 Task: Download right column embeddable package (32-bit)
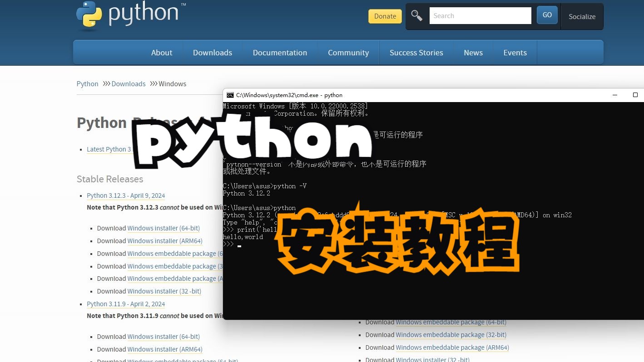pyautogui.click(x=451, y=335)
